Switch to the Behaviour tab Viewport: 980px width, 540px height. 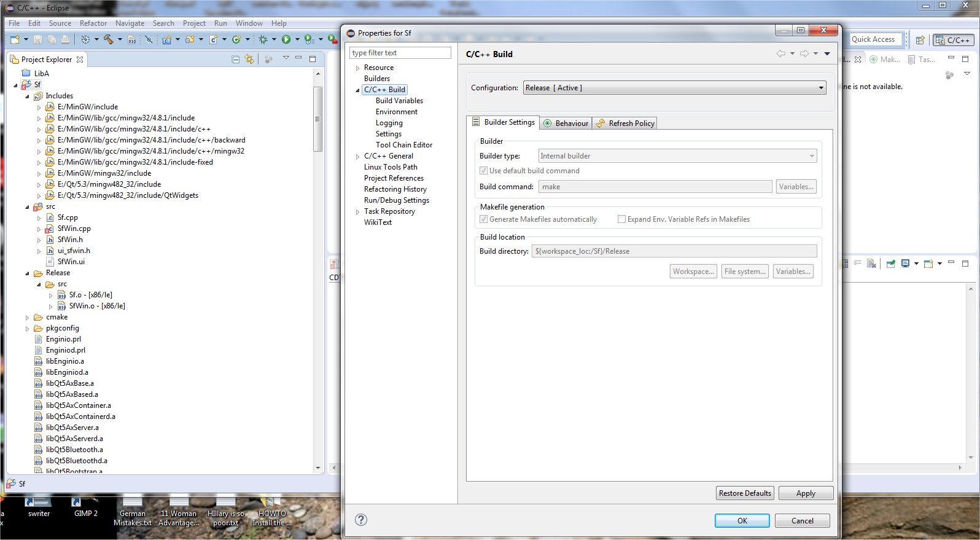[566, 123]
